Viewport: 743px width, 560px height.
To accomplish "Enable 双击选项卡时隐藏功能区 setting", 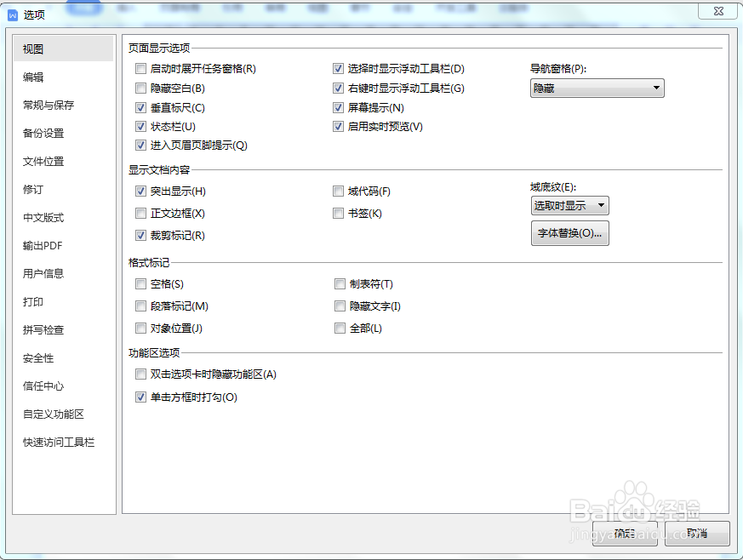I will click(x=141, y=374).
